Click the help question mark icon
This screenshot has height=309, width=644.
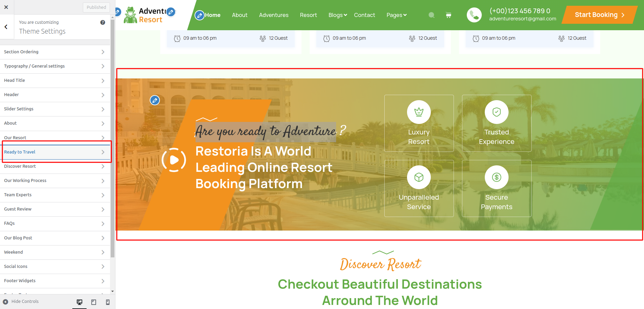(103, 22)
